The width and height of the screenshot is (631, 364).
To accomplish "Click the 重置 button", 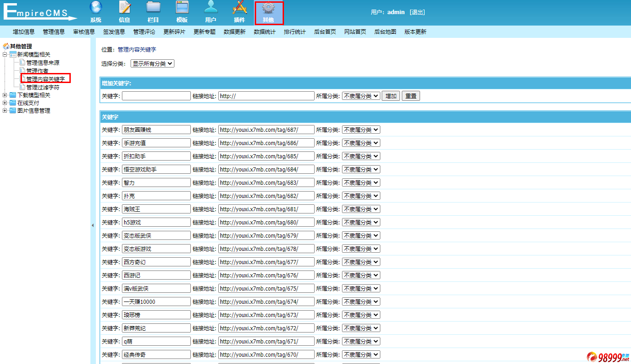I will point(411,96).
